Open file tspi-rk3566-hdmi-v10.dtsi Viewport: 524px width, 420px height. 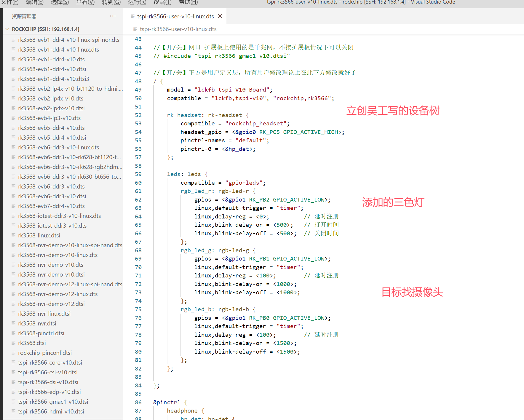51,411
